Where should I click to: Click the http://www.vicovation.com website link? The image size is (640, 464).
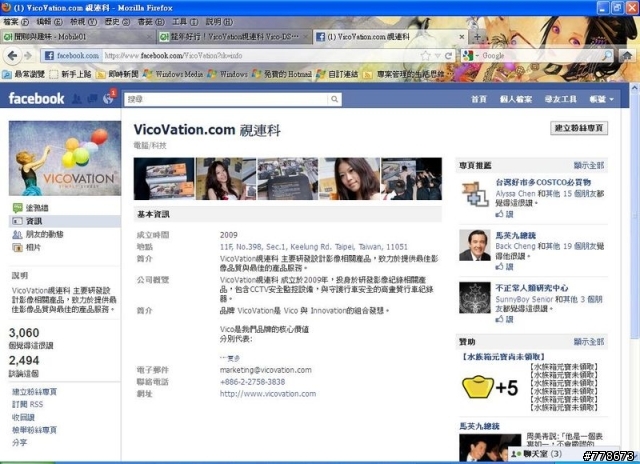(268, 394)
